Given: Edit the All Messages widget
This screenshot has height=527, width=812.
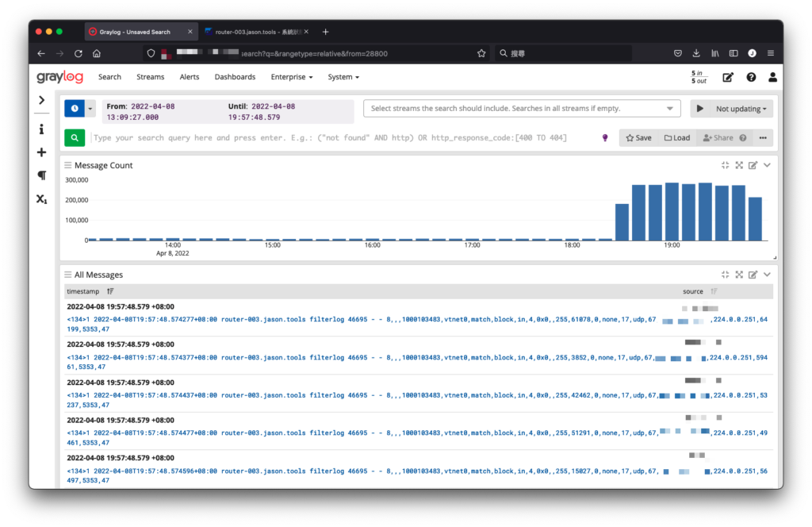Looking at the screenshot, I should (x=753, y=275).
